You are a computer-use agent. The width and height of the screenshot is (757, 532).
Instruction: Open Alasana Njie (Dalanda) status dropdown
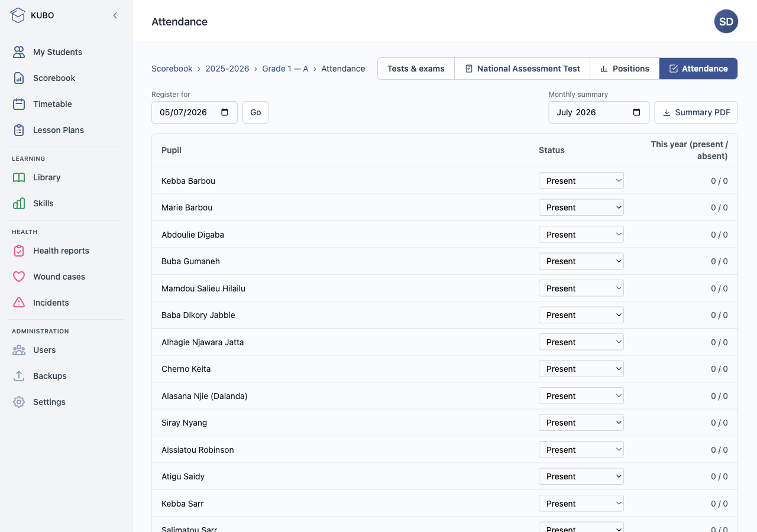coord(581,396)
